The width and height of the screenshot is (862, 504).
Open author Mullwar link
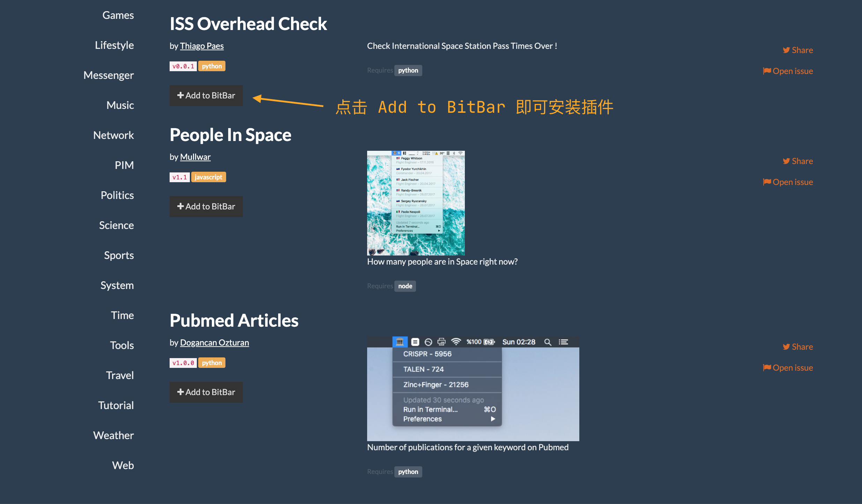[195, 157]
